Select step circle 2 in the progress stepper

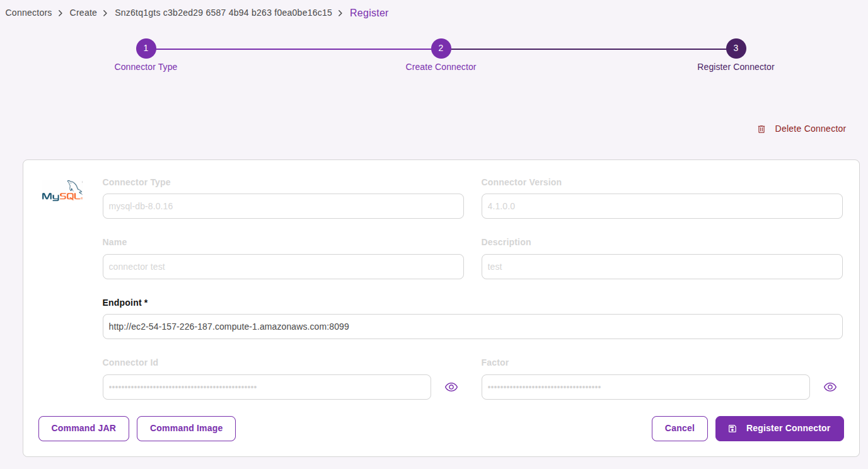[x=441, y=48]
